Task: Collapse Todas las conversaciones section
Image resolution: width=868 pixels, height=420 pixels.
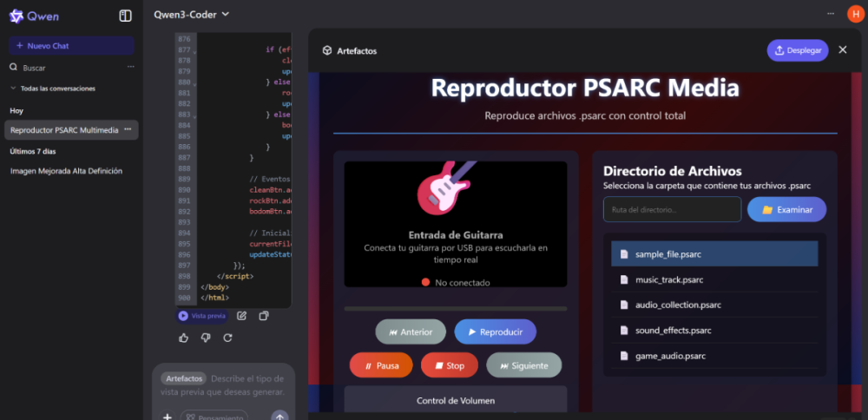Action: coord(13,89)
